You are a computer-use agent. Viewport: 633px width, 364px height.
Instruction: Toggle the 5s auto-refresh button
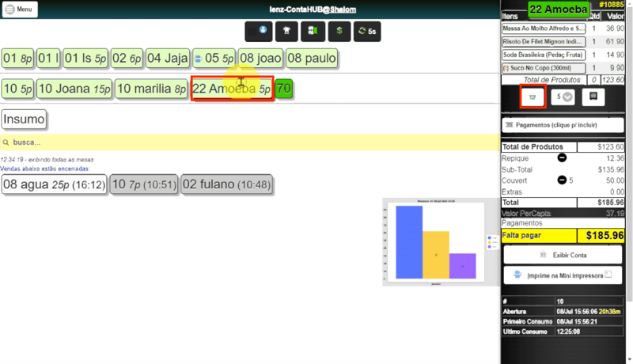tap(367, 31)
